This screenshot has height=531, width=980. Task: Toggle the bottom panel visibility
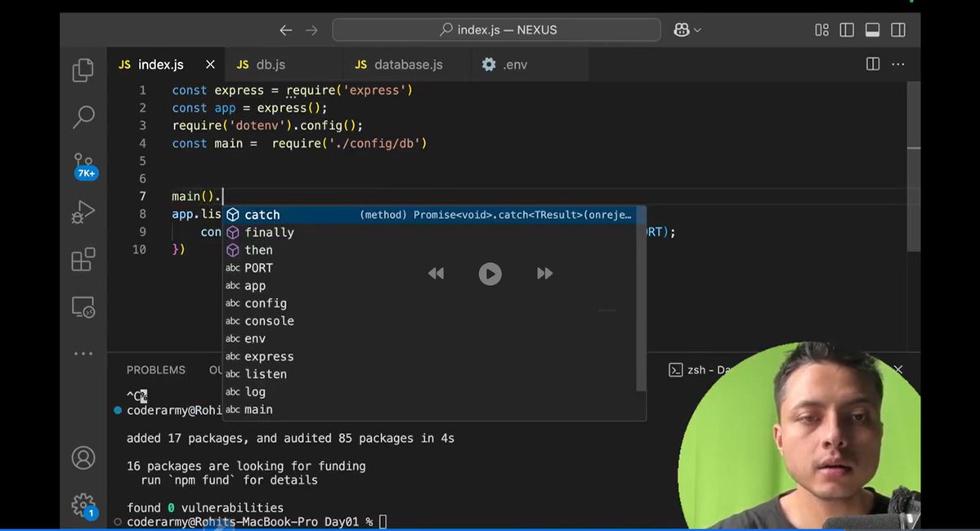click(872, 30)
